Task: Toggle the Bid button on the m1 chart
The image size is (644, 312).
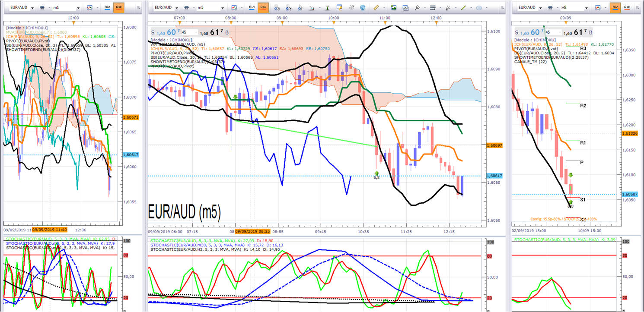Action: coord(107,8)
